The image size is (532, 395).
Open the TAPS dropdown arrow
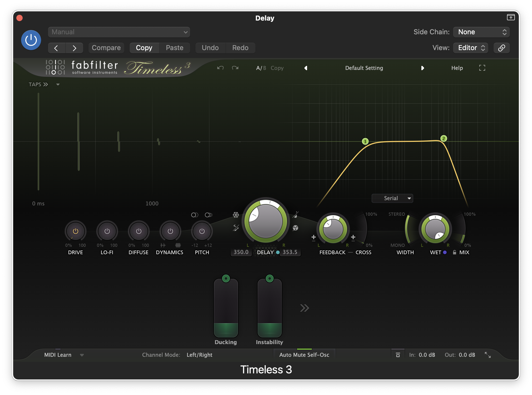(x=58, y=84)
